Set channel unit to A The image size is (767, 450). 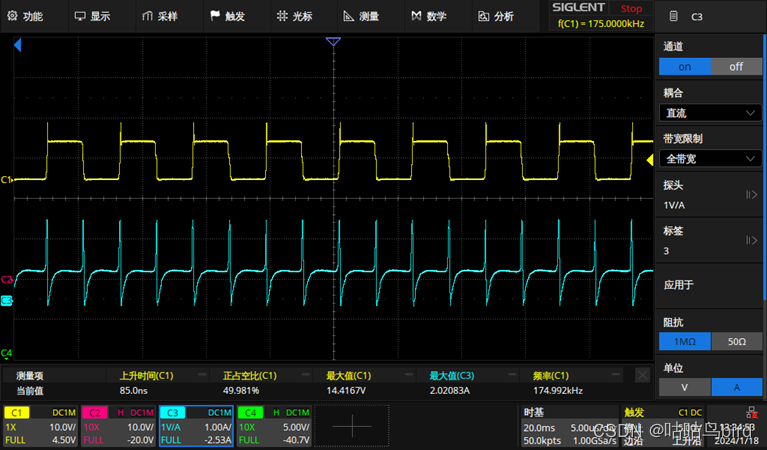click(x=737, y=387)
